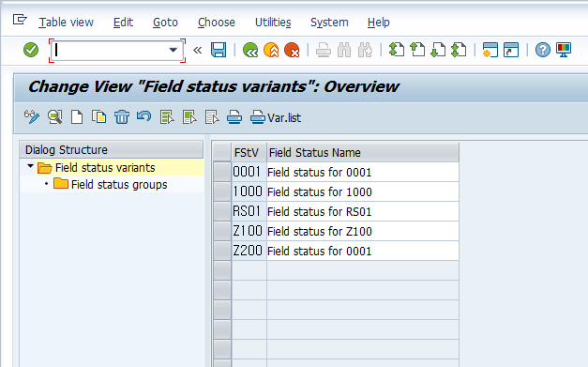Select row marker for variant RS01
The image size is (588, 367).
[x=222, y=211]
